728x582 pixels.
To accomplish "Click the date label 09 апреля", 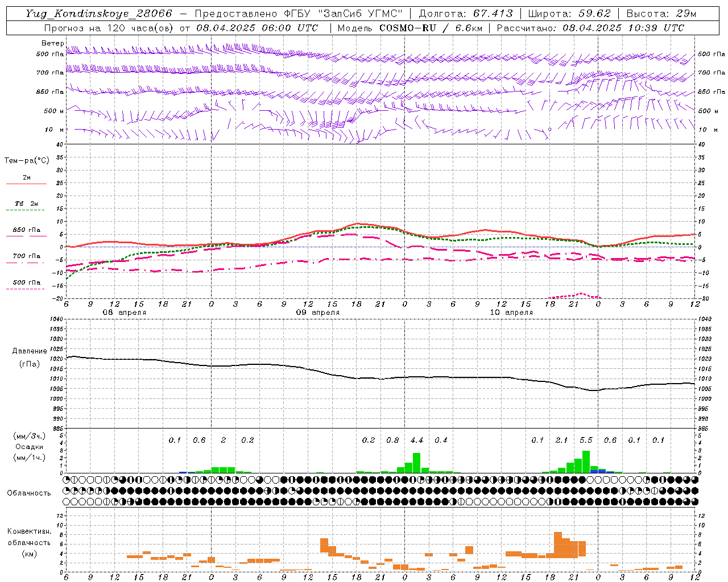I will [317, 313].
